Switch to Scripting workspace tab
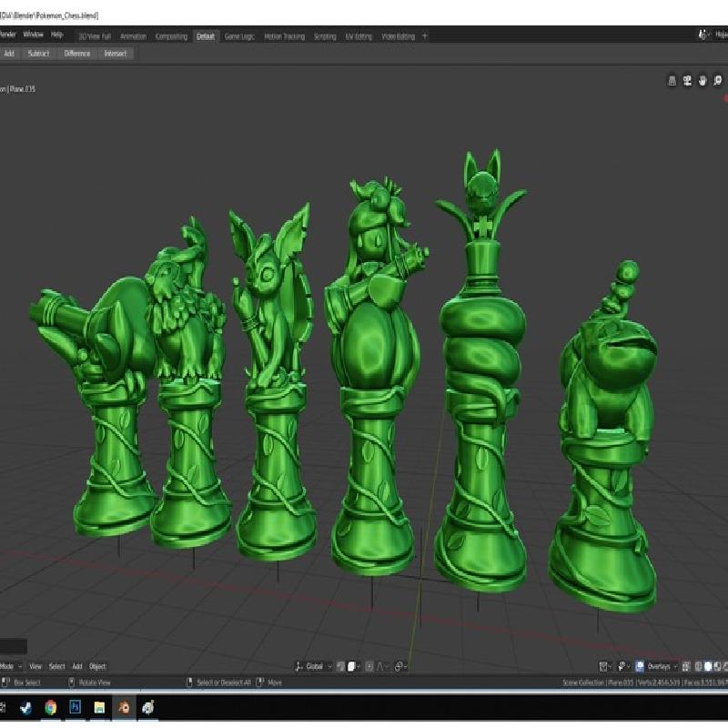The height and width of the screenshot is (728, 728). (x=325, y=36)
